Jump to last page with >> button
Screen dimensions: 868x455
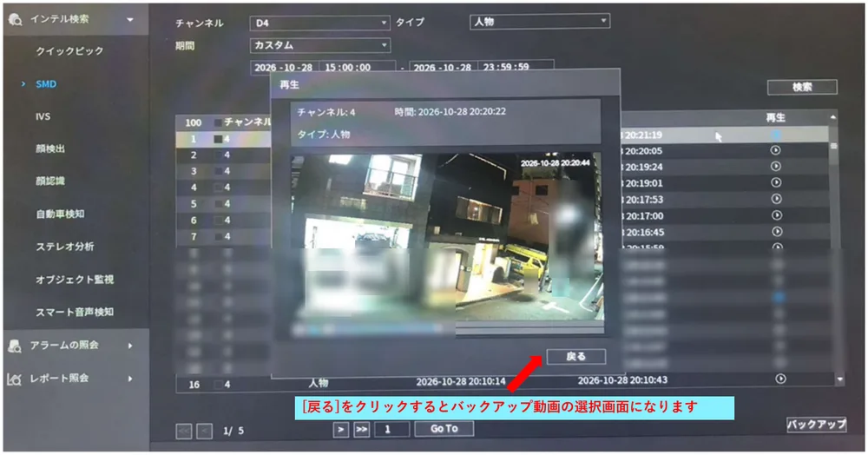pos(361,429)
